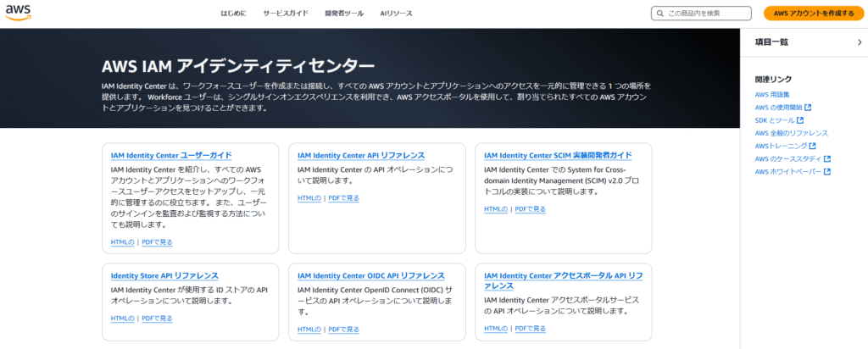This screenshot has height=349, width=868.
Task: Click HTMLの link in Identity Store API card
Action: pos(122,319)
